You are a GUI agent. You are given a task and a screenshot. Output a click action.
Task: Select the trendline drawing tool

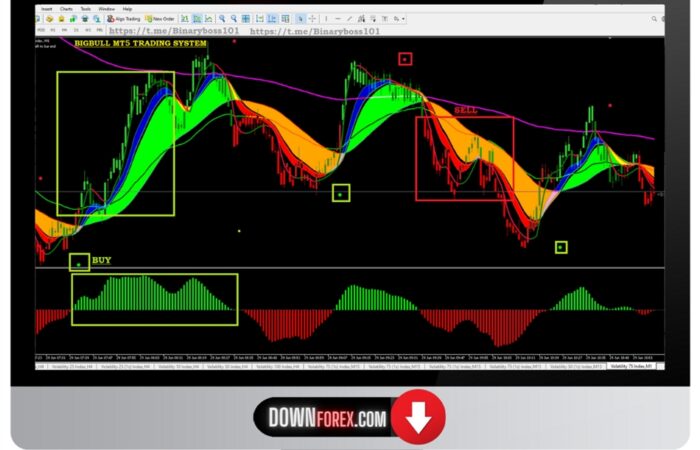[x=350, y=19]
